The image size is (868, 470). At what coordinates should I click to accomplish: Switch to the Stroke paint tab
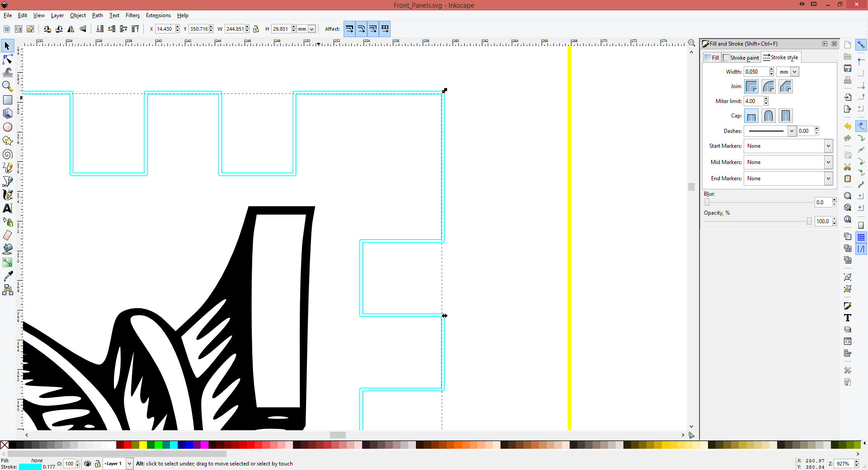[741, 57]
